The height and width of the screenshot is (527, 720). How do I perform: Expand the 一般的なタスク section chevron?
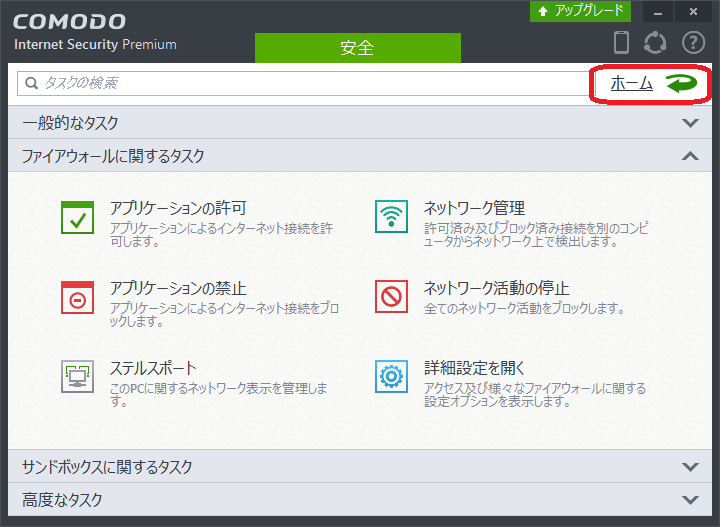690,123
